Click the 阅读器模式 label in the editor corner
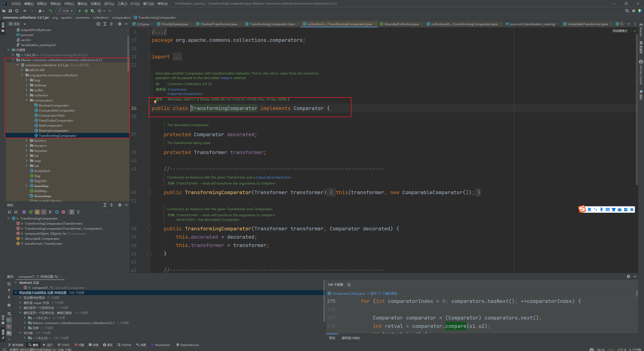 (620, 31)
